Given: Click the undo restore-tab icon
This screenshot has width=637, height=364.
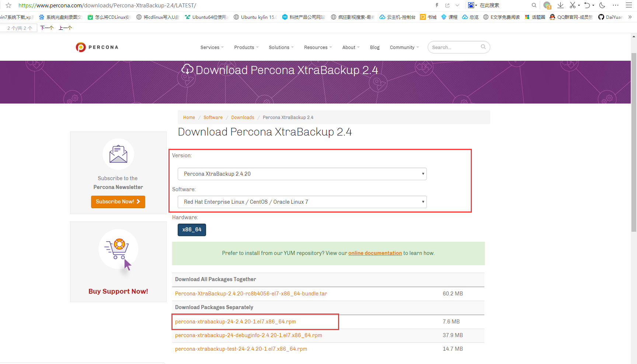Looking at the screenshot, I should coord(587,5).
